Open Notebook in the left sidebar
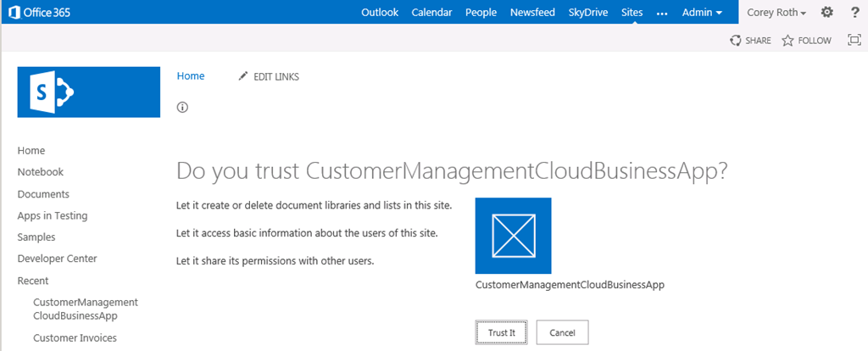 pos(41,172)
